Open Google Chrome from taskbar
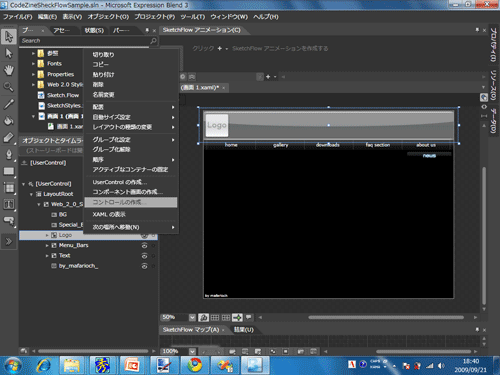This screenshot has width=500, height=375. (x=194, y=365)
